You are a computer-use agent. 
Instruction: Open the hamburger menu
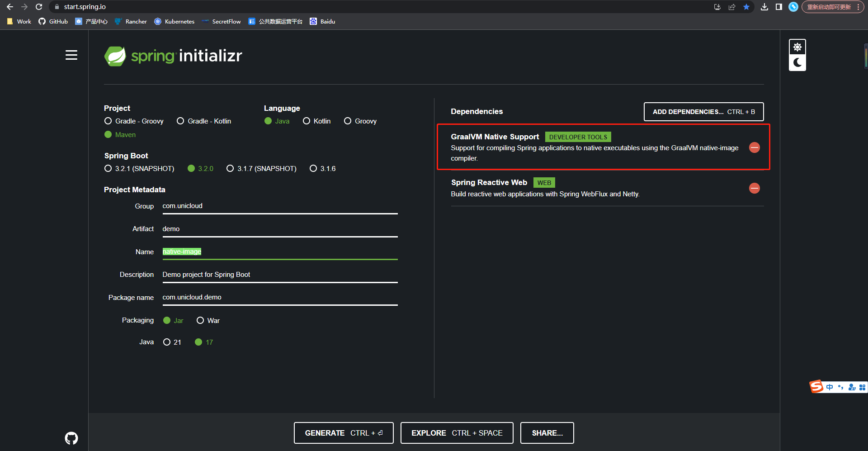coord(71,55)
